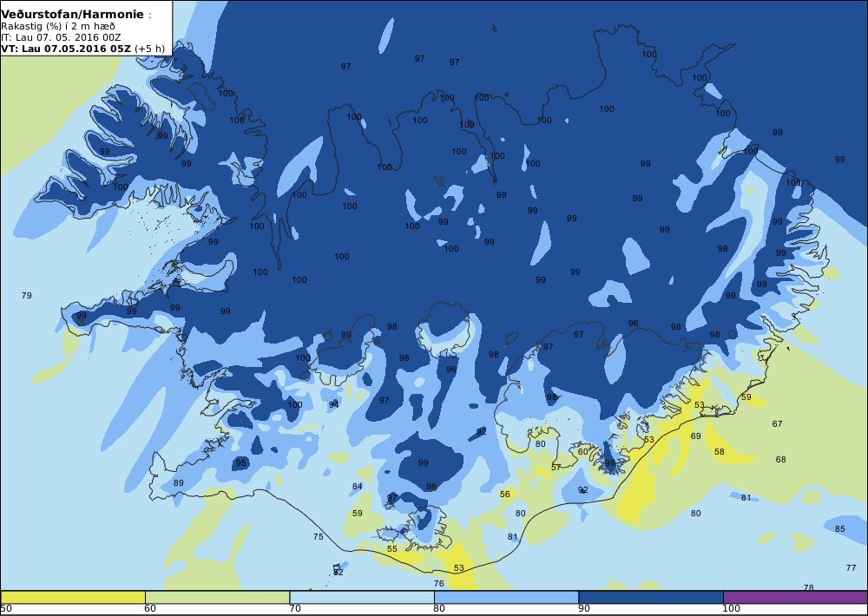Click the humidity value 76 on the map
This screenshot has width=868, height=616.
(x=439, y=584)
